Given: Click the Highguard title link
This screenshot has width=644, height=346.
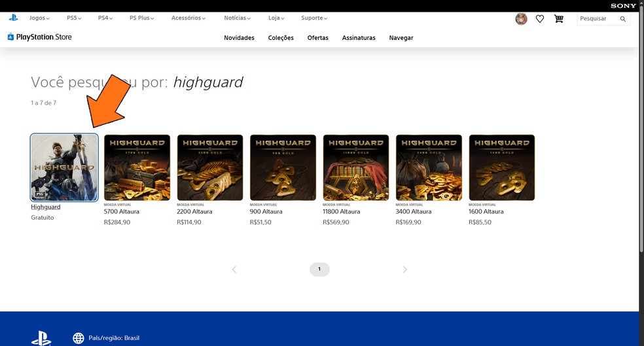Looking at the screenshot, I should [x=46, y=207].
